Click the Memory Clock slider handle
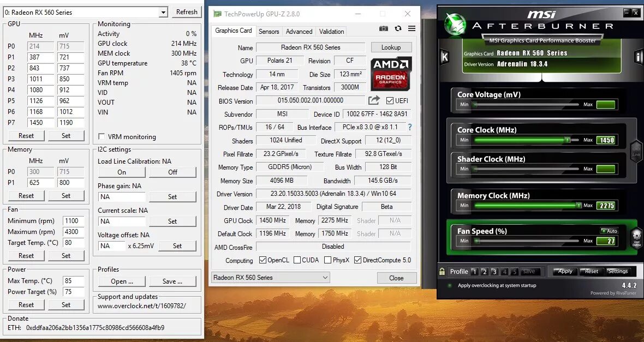This screenshot has height=342, width=644. (579, 205)
